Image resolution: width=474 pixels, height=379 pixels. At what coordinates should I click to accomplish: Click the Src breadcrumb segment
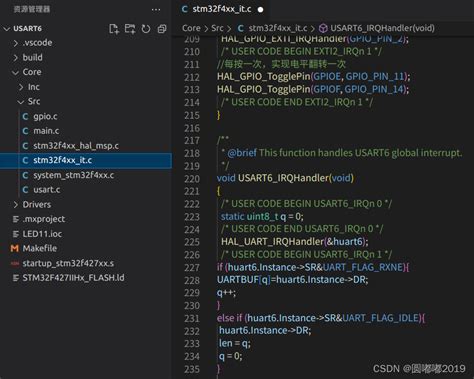217,28
